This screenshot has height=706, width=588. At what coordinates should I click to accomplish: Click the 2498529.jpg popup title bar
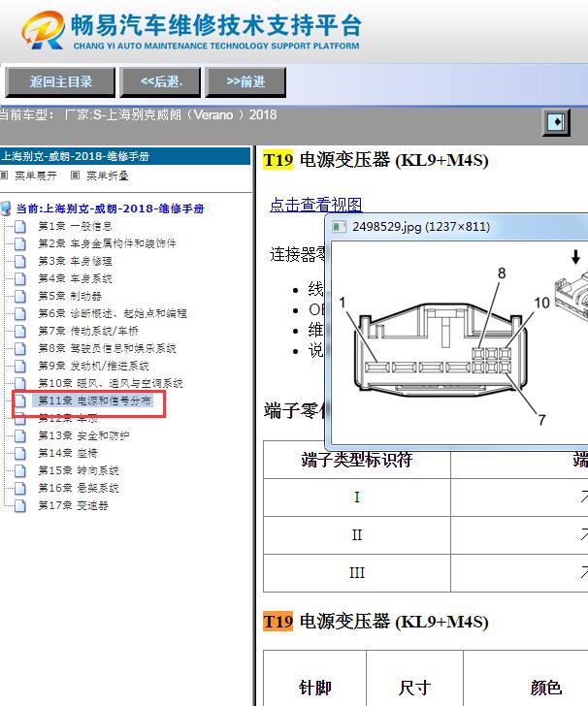pyautogui.click(x=456, y=227)
